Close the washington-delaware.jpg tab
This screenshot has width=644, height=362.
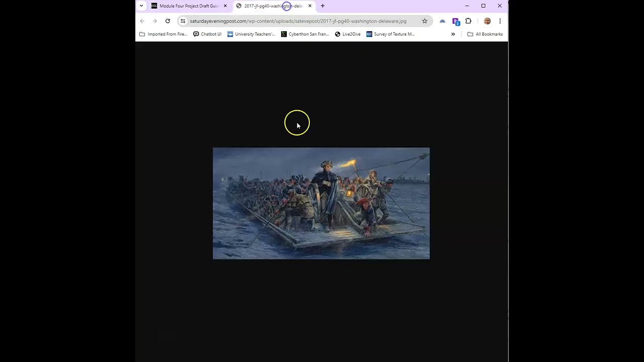pyautogui.click(x=310, y=6)
